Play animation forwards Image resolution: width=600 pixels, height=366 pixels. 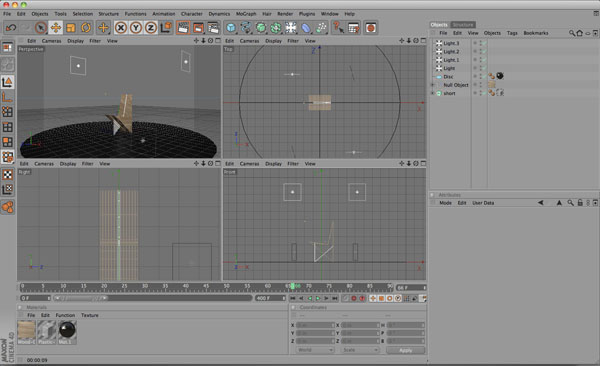[318, 298]
